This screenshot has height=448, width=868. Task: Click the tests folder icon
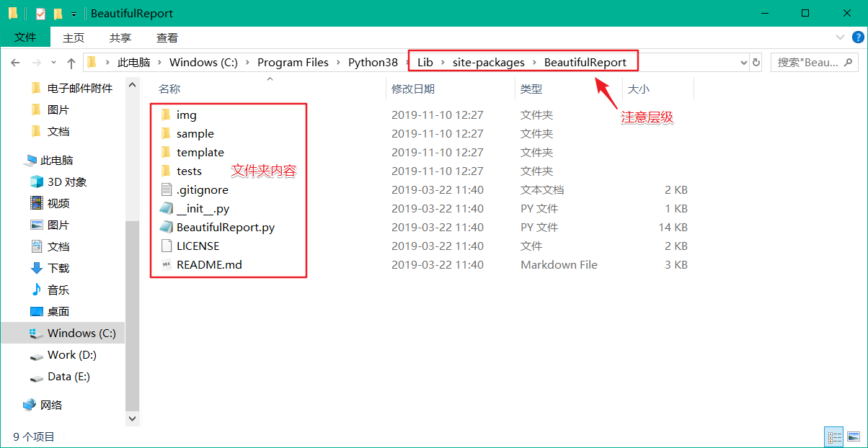pyautogui.click(x=166, y=171)
